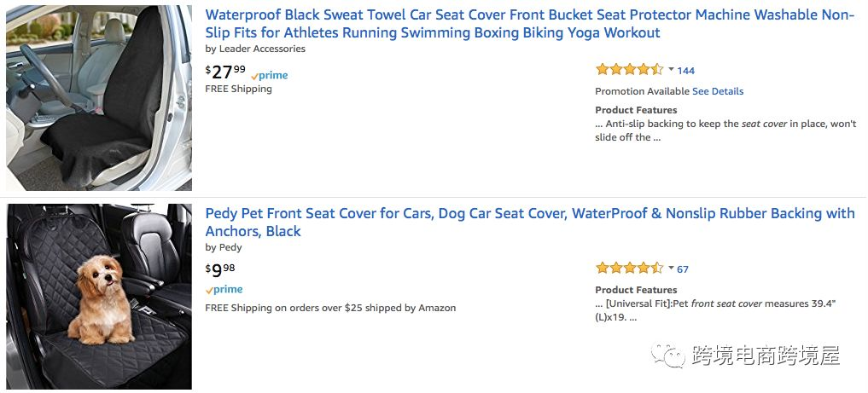Expand rating dropdown arrow beside 144
868x393 pixels.
[x=671, y=70]
